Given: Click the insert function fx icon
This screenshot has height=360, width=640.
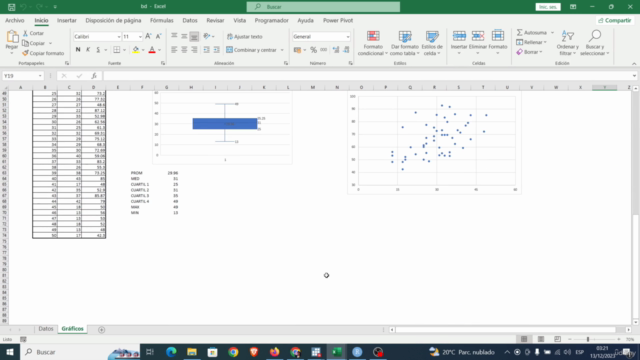Looking at the screenshot, I should click(x=94, y=76).
